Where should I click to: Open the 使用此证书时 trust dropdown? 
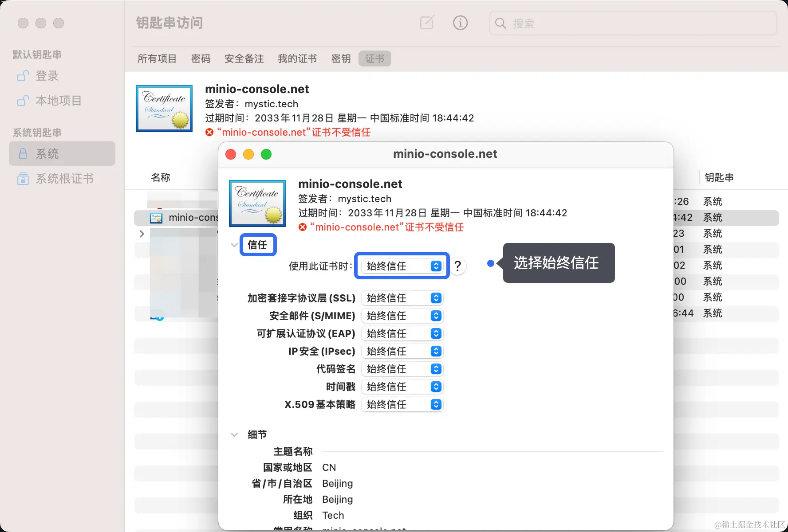pyautogui.click(x=402, y=266)
